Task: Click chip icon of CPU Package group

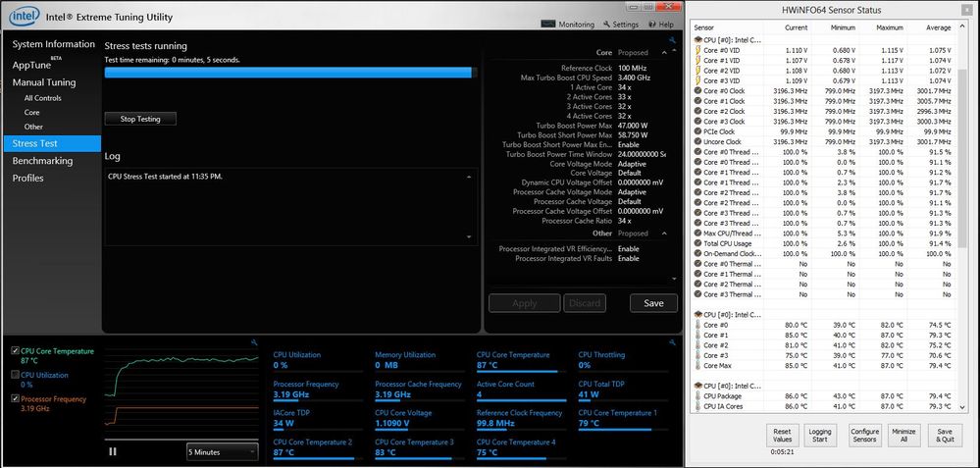Action: tap(698, 387)
